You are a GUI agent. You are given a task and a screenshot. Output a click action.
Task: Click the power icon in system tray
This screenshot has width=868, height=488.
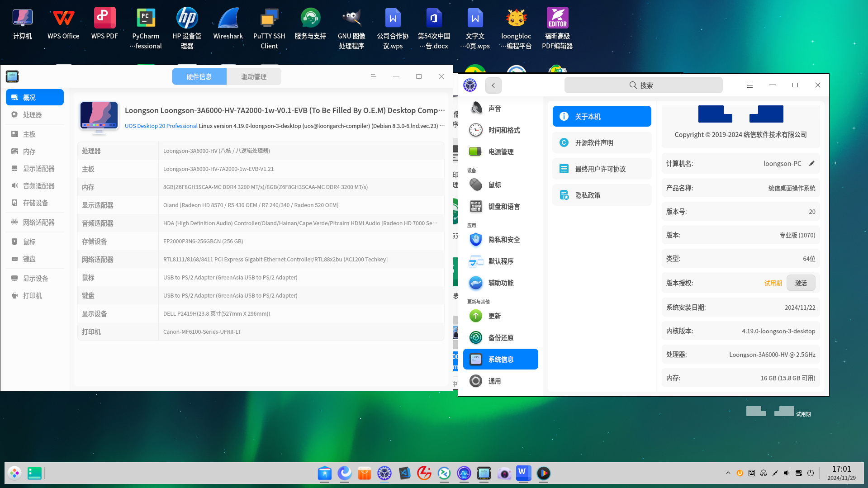coord(811,473)
